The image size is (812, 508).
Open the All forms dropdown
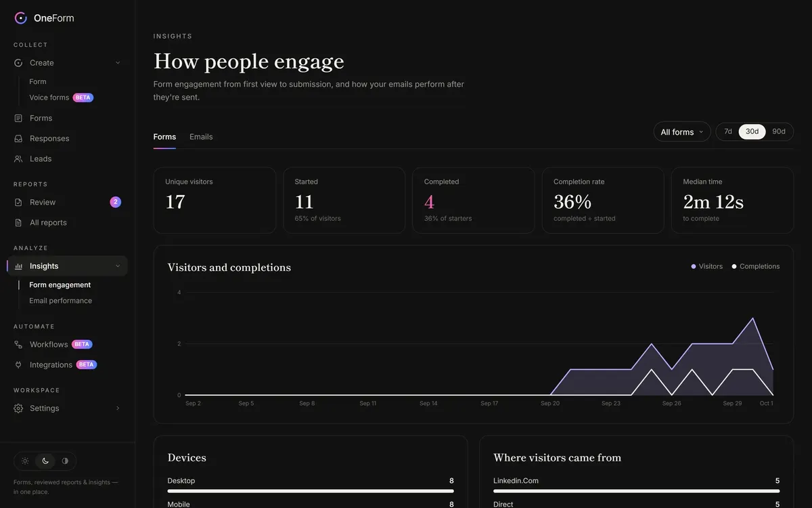coord(682,132)
